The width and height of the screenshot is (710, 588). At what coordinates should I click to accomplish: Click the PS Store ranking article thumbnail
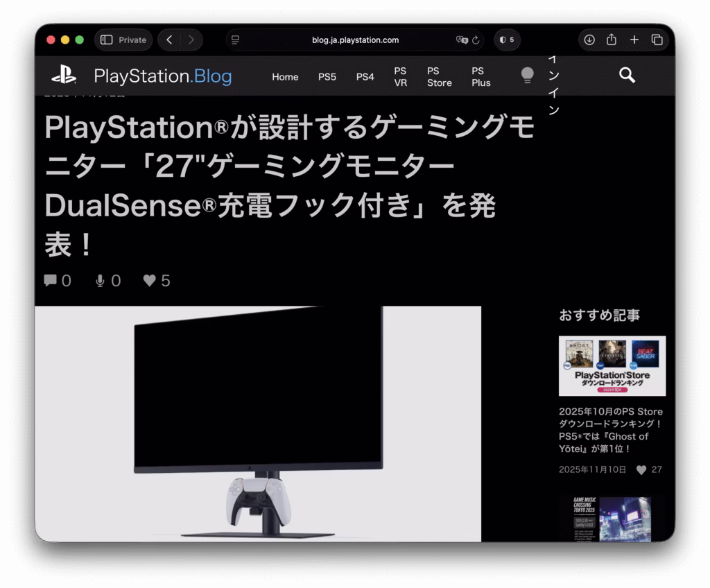611,365
